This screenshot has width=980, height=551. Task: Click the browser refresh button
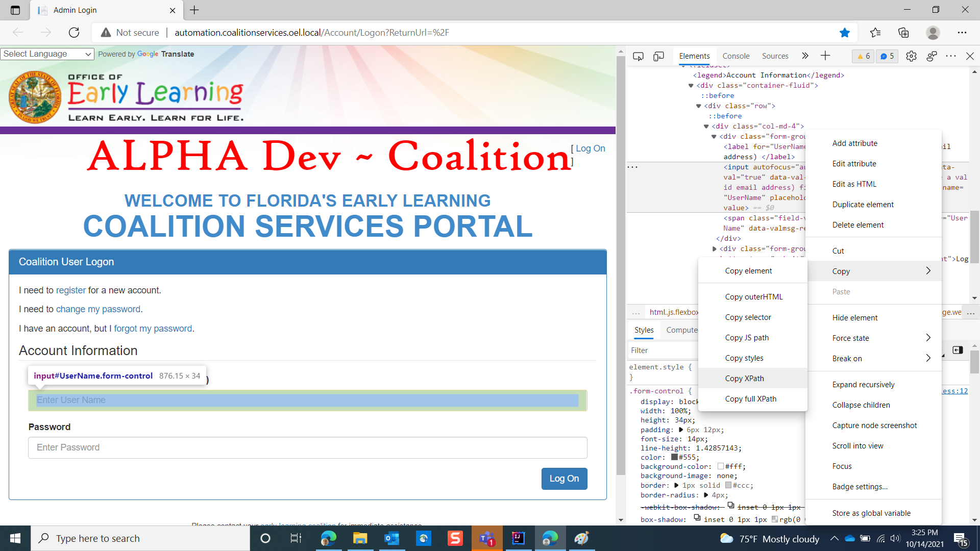click(74, 33)
